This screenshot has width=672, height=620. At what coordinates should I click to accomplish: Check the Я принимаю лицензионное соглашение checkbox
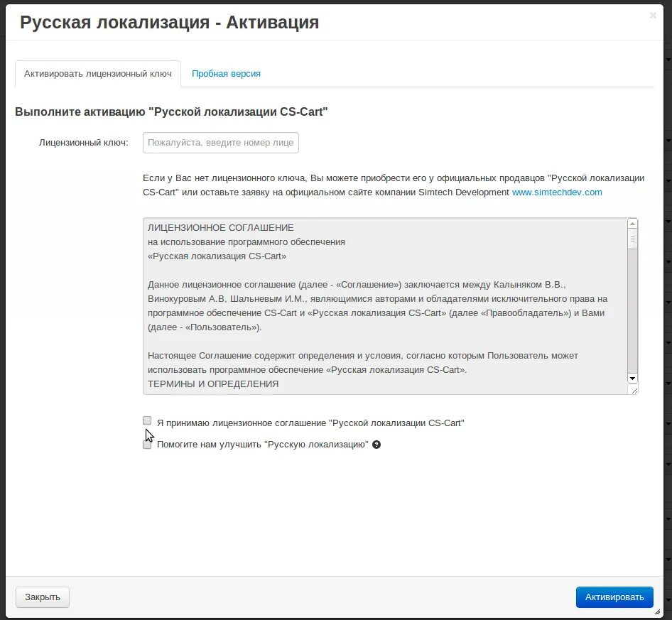(147, 420)
